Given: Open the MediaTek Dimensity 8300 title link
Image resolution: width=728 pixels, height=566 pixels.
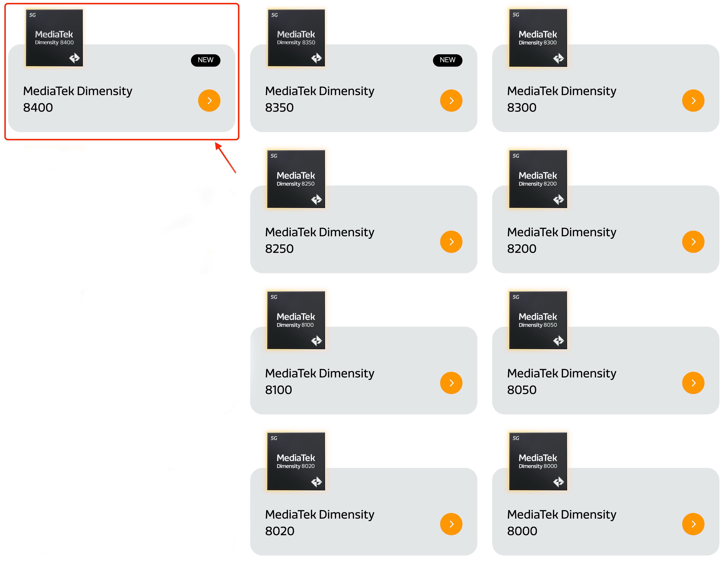Looking at the screenshot, I should coord(562,99).
